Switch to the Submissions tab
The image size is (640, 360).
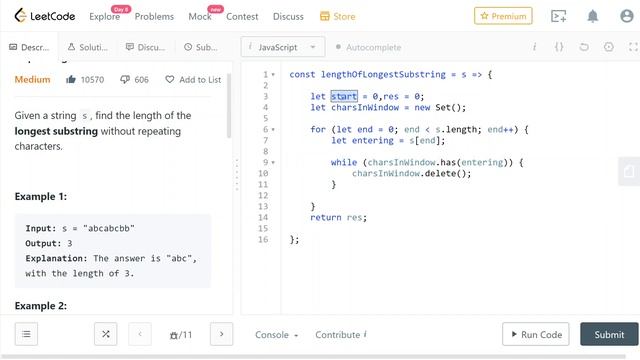coord(200,47)
